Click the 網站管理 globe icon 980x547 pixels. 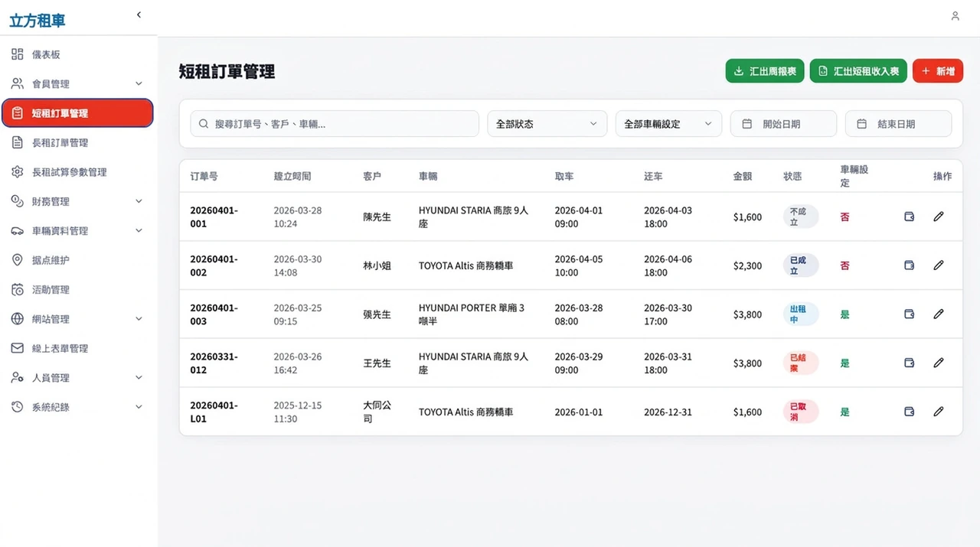point(17,319)
